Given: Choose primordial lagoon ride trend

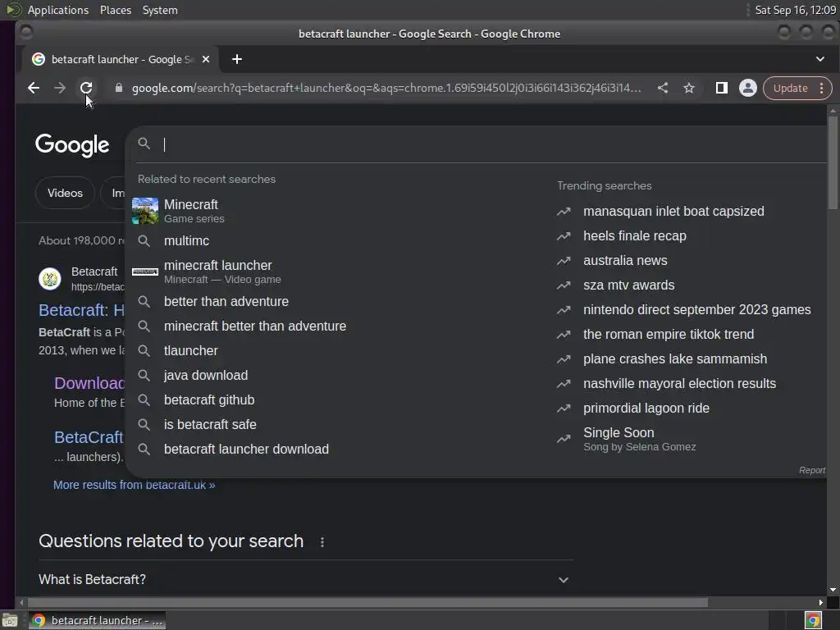Looking at the screenshot, I should tap(646, 409).
